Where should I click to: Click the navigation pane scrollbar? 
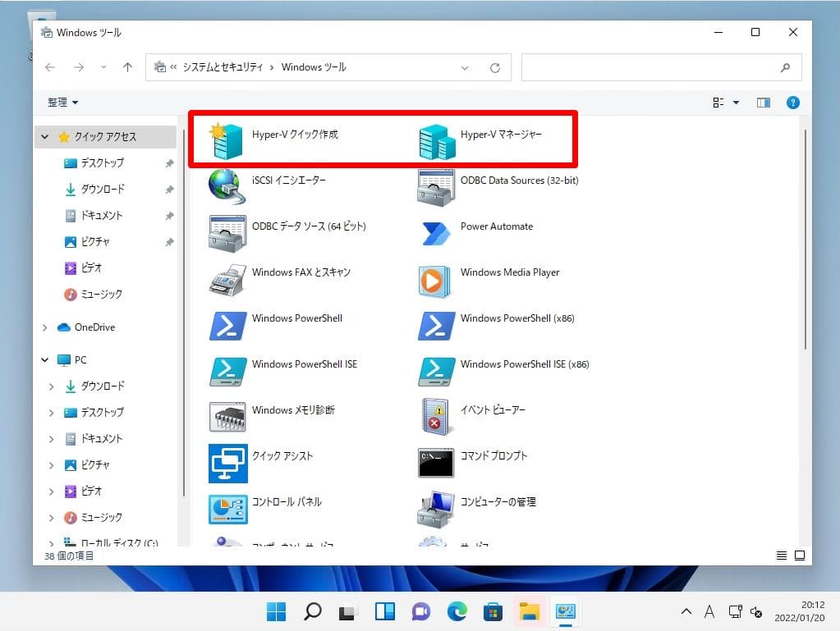pos(184,313)
